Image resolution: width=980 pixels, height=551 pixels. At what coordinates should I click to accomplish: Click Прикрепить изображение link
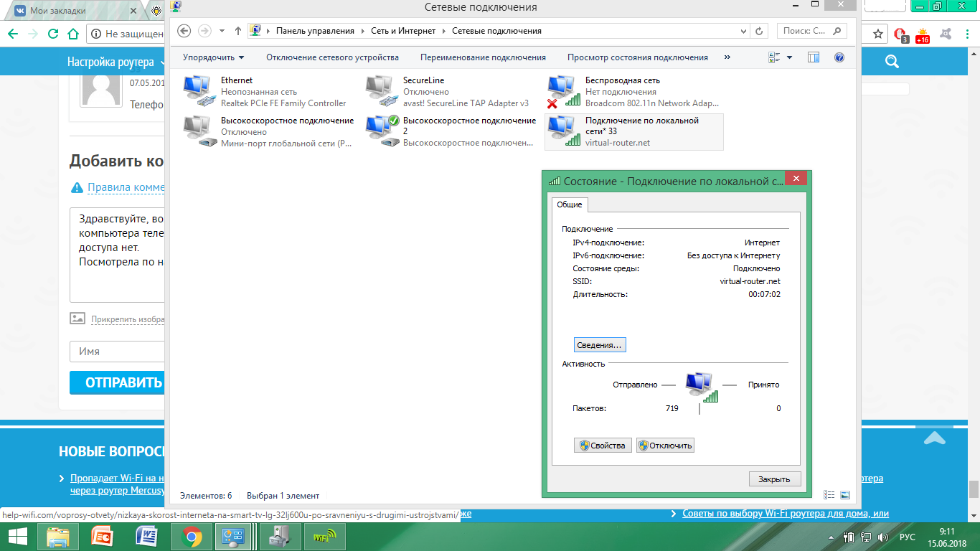(128, 319)
